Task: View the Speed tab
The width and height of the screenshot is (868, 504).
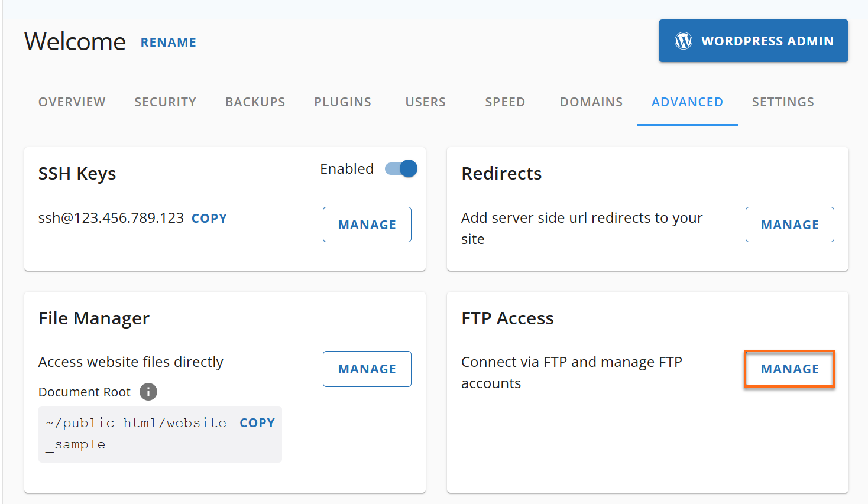Action: pos(505,102)
